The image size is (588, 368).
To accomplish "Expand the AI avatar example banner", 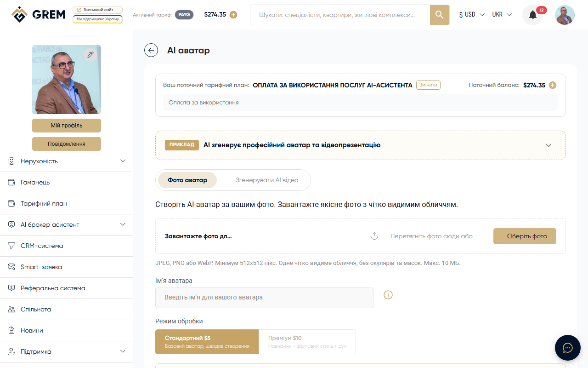I will [x=548, y=145].
